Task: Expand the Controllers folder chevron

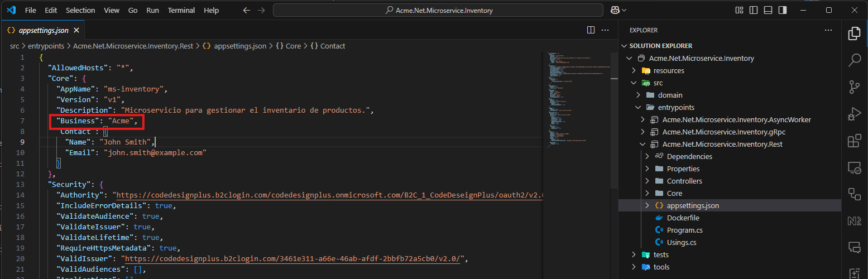Action: 647,181
